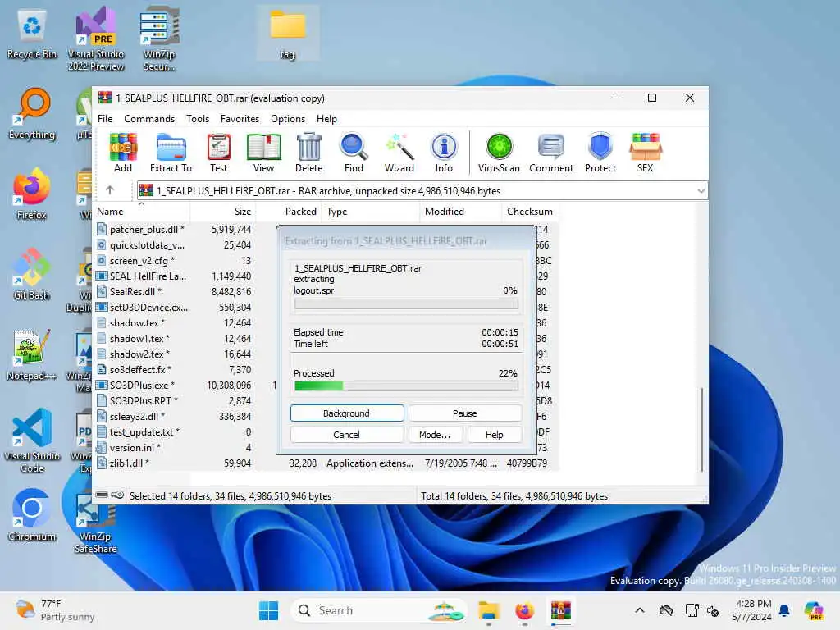The image size is (840, 630).
Task: Open the File menu
Action: click(105, 118)
